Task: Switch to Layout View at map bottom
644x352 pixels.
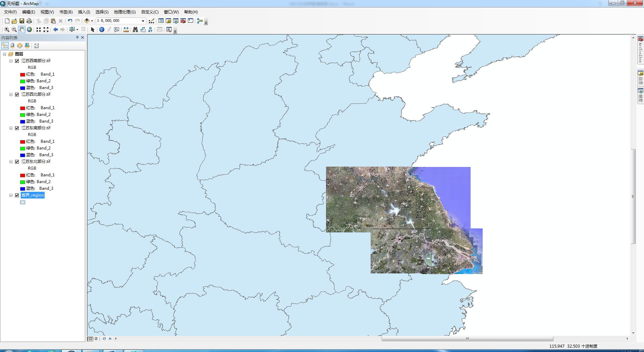Action: pos(96,339)
